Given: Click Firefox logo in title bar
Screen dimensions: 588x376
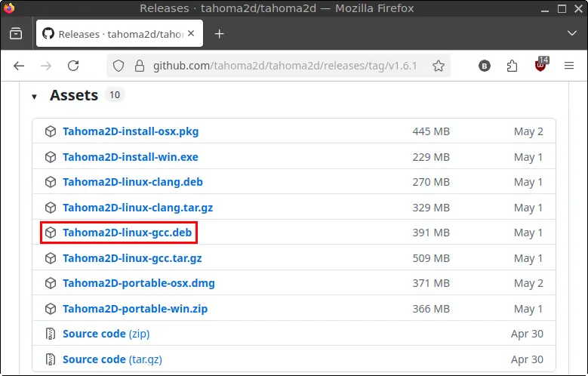Looking at the screenshot, I should pyautogui.click(x=8, y=8).
